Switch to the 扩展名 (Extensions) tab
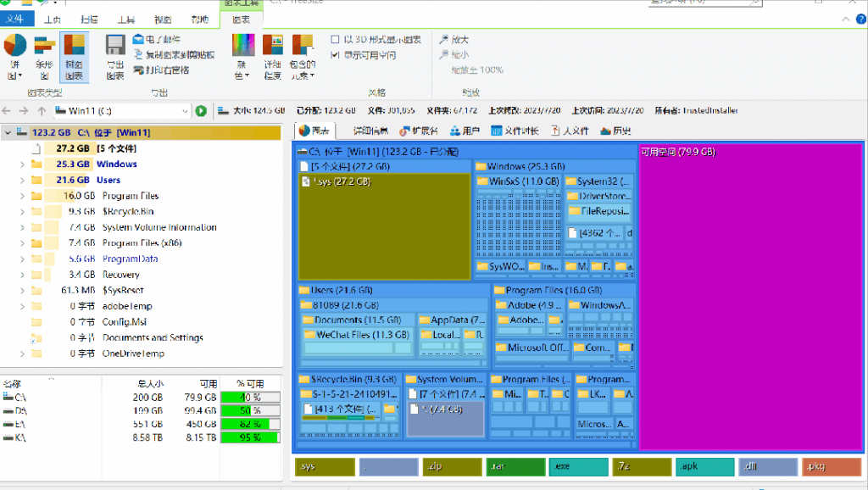Screen dimensions: 868x490 pyautogui.click(x=418, y=131)
